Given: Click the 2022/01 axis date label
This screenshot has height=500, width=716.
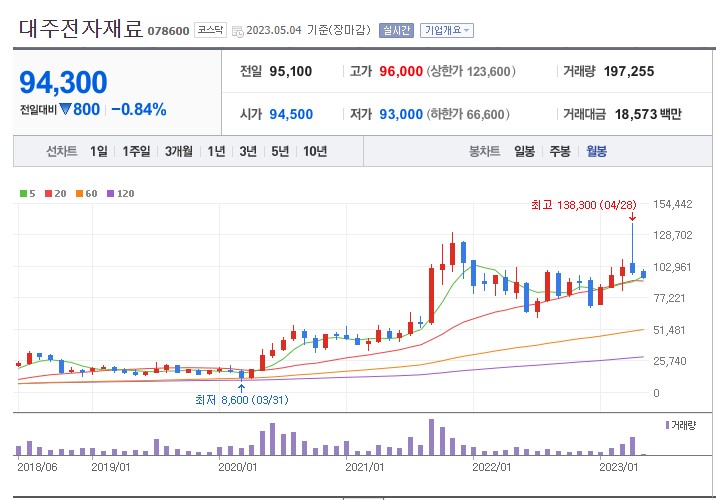Looking at the screenshot, I should pyautogui.click(x=492, y=467).
